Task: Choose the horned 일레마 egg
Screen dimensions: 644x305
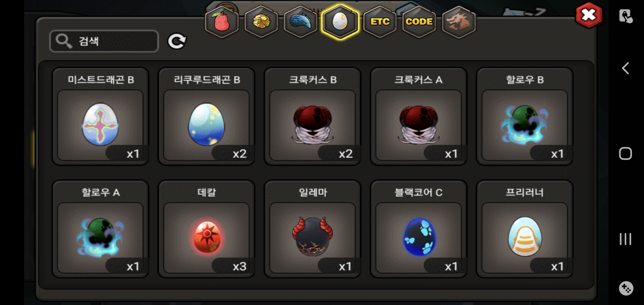Action: pos(312,229)
